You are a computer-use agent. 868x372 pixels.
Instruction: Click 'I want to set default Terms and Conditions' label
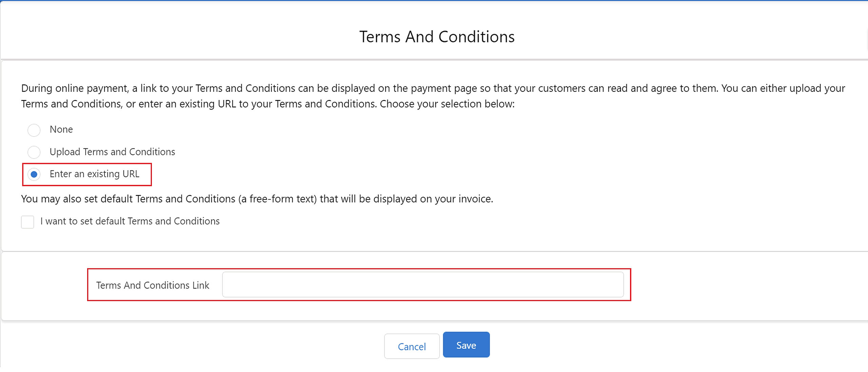click(x=130, y=221)
